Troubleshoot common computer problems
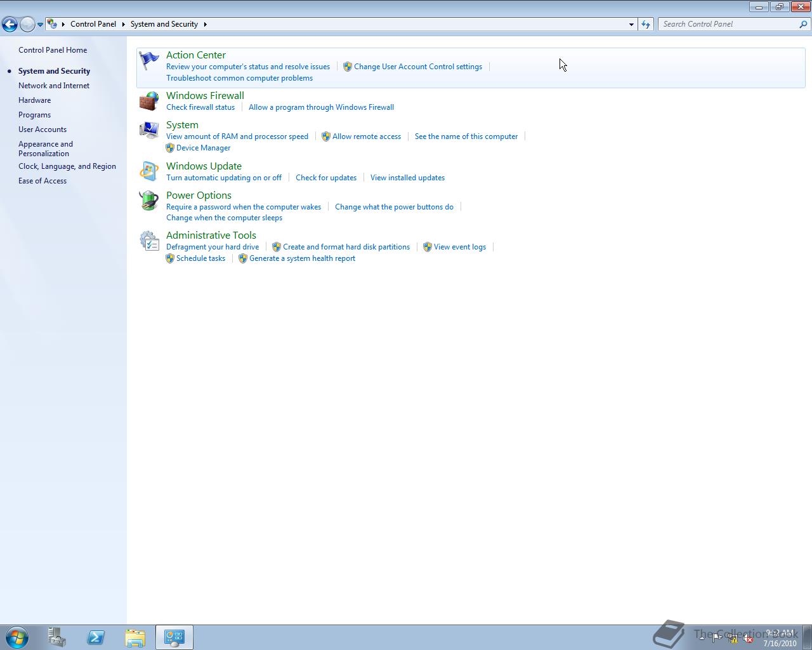Image resolution: width=812 pixels, height=650 pixels. tap(239, 78)
